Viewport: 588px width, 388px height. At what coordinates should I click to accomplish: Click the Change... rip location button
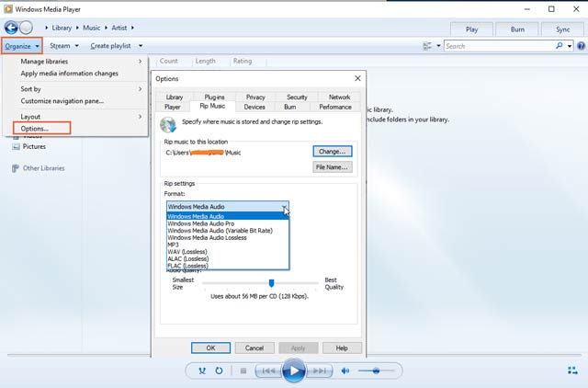[x=333, y=152]
